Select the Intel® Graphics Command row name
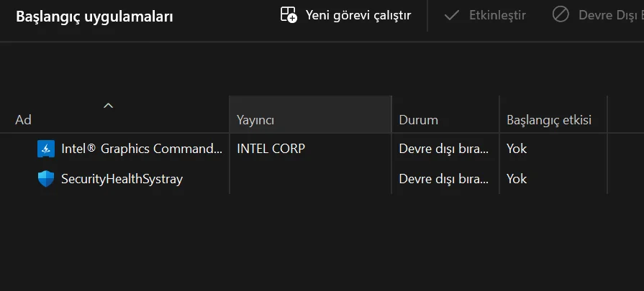Screen dimensions: 644x291 pyautogui.click(x=142, y=149)
